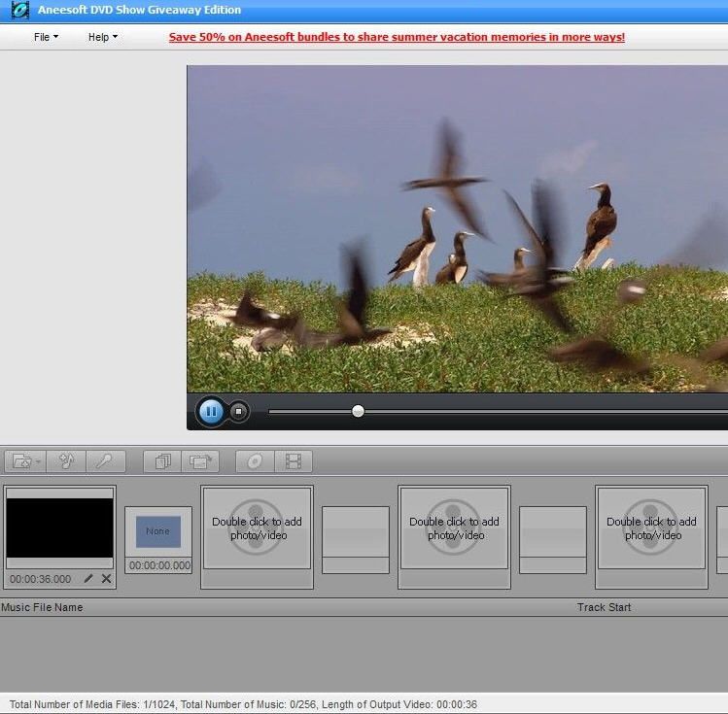Image resolution: width=728 pixels, height=714 pixels.
Task: Select the first black video clip thumbnail
Action: point(60,527)
